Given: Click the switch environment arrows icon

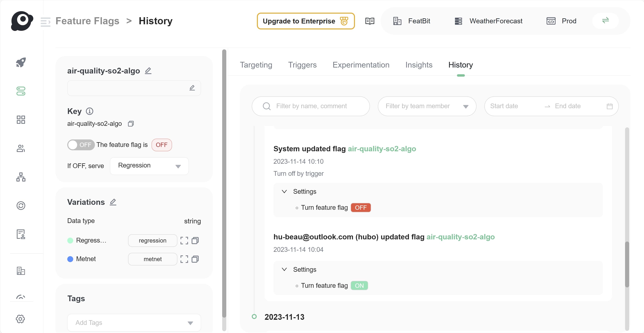Looking at the screenshot, I should (x=605, y=21).
